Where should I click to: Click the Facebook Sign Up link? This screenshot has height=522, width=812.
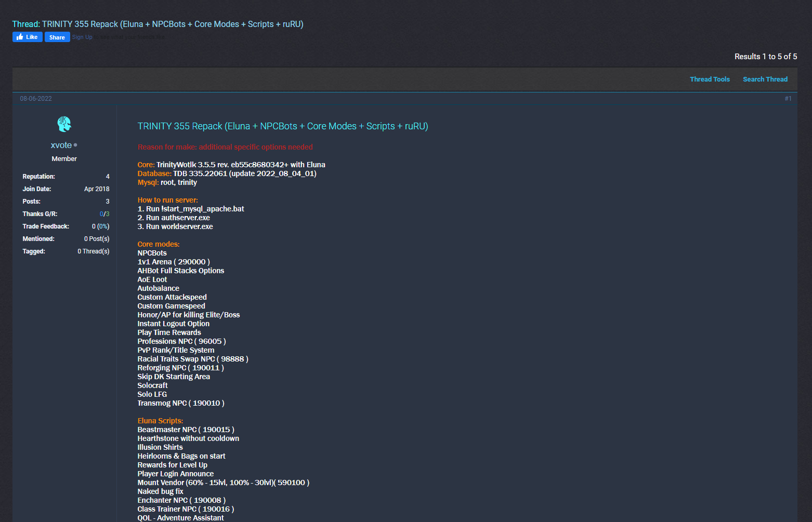pos(82,37)
